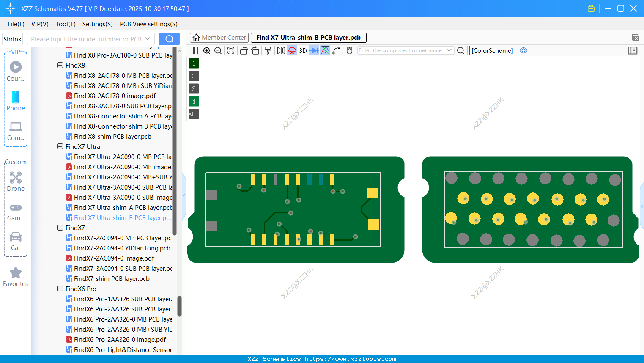Open the right-side panel layout icon
The image size is (644, 363).
click(633, 50)
